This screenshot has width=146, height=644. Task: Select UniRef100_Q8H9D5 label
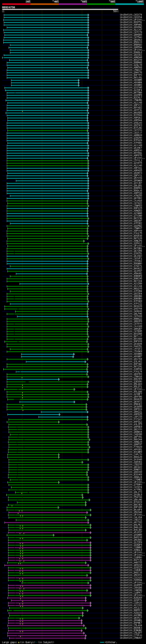click(x=131, y=35)
